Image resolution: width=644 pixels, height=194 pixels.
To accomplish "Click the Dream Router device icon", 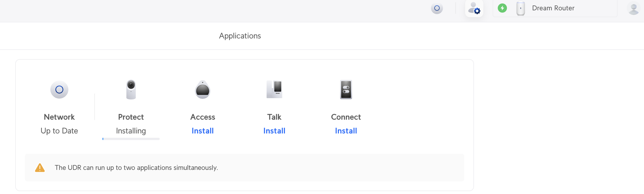I will (x=520, y=8).
